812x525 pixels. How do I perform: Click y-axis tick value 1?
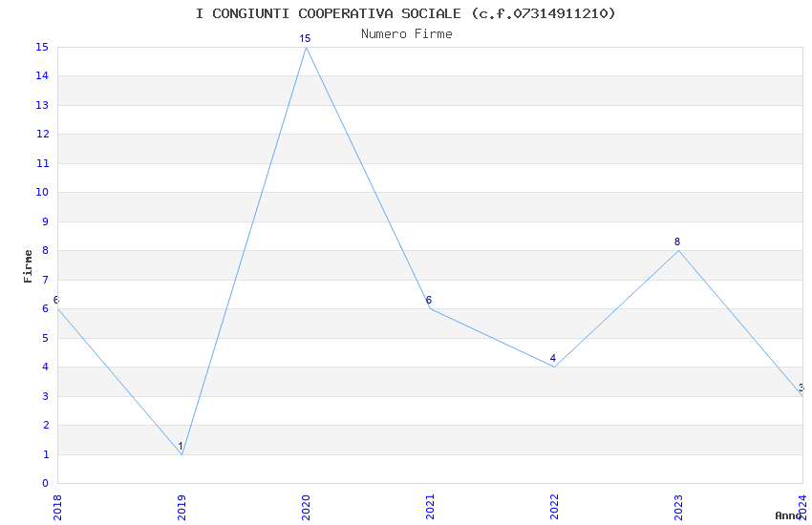tap(46, 454)
